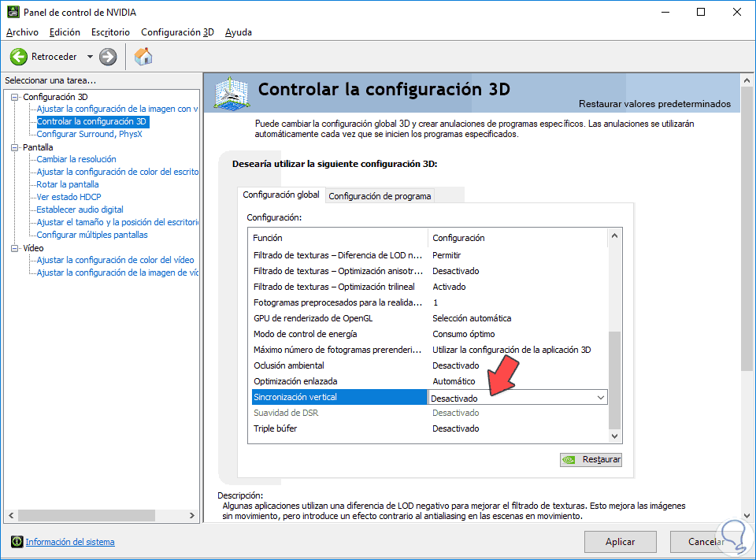The height and width of the screenshot is (560, 756).
Task: Open Ajustar la configuración de la imagen de vídeo
Action: click(x=117, y=273)
